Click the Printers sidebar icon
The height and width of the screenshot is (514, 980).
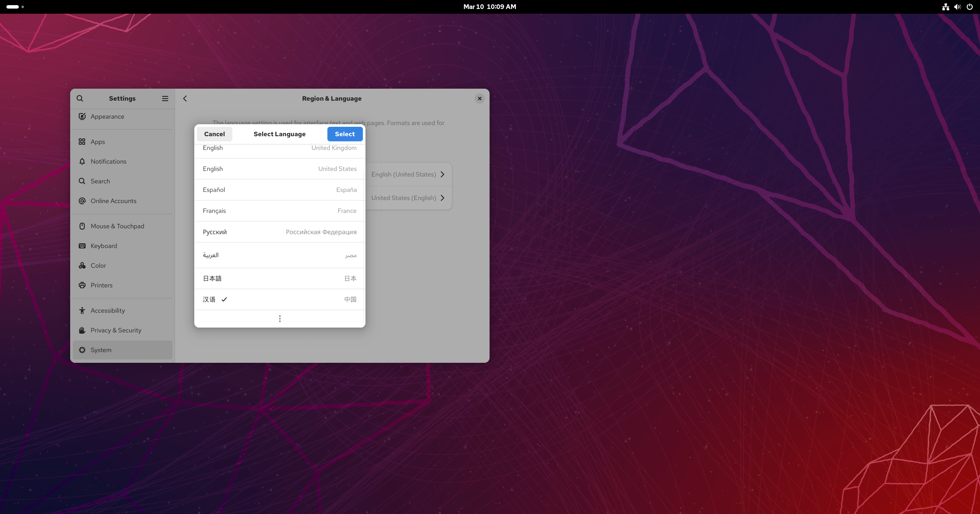pyautogui.click(x=82, y=285)
